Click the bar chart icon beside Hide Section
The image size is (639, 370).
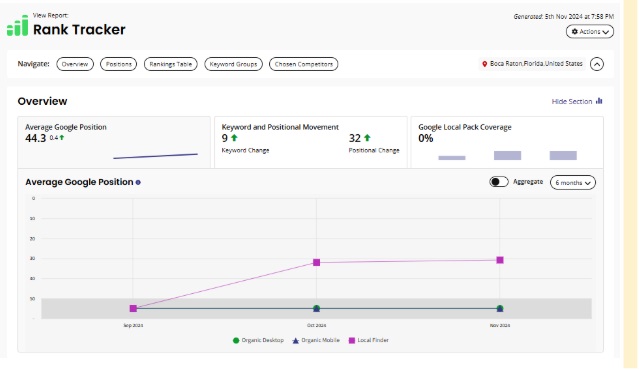(x=599, y=101)
